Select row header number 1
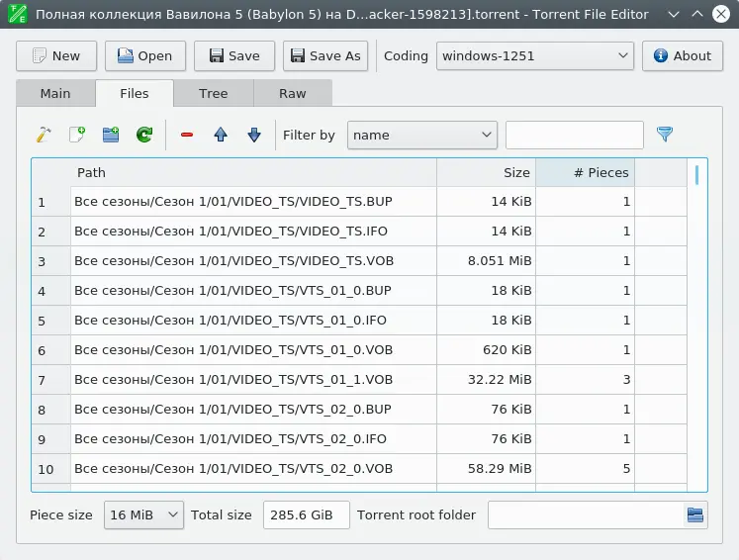The height and width of the screenshot is (560, 739). [x=50, y=202]
